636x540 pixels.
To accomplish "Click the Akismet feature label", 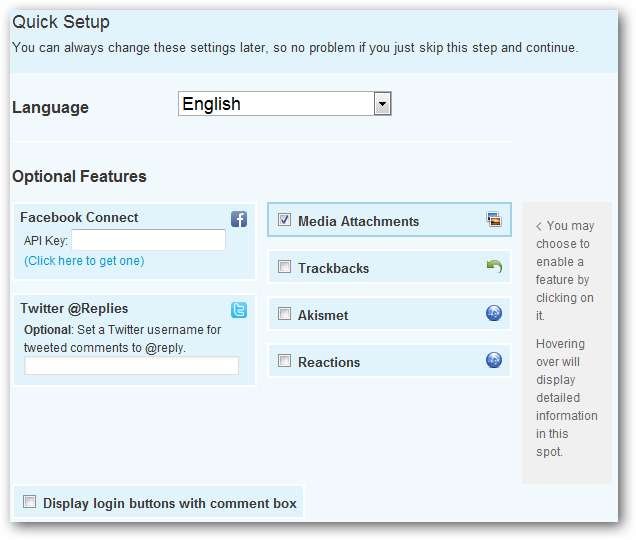I will pyautogui.click(x=323, y=315).
